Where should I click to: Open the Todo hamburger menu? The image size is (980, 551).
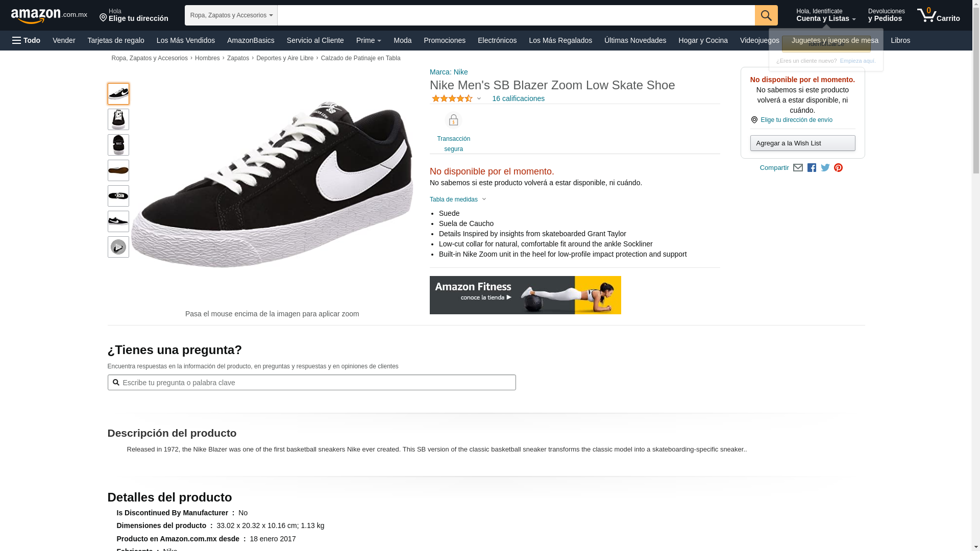click(x=27, y=40)
